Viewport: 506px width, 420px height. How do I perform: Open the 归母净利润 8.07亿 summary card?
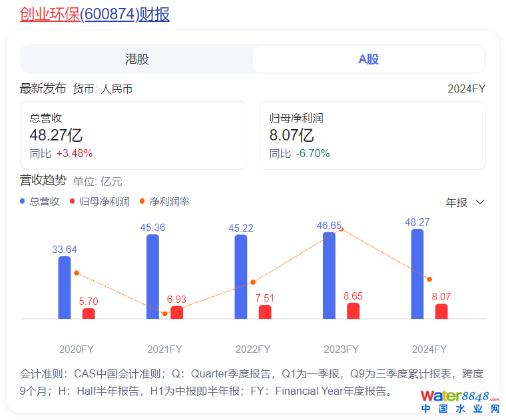[x=372, y=135]
